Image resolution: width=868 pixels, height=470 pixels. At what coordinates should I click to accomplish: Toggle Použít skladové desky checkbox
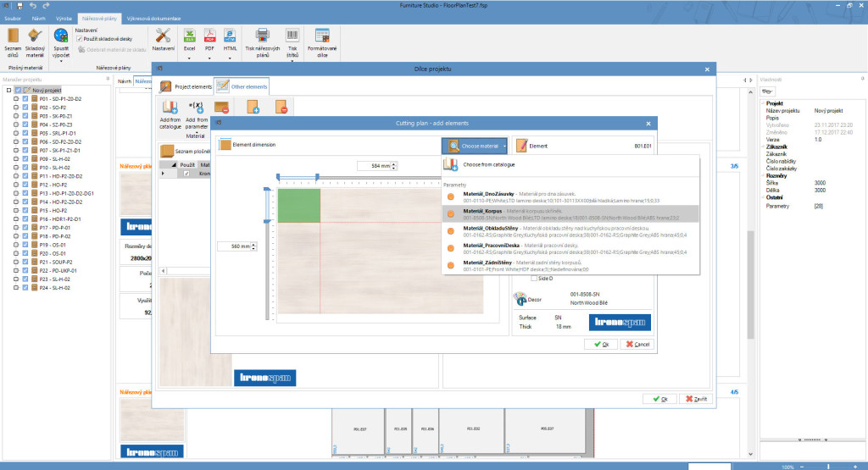(x=79, y=39)
